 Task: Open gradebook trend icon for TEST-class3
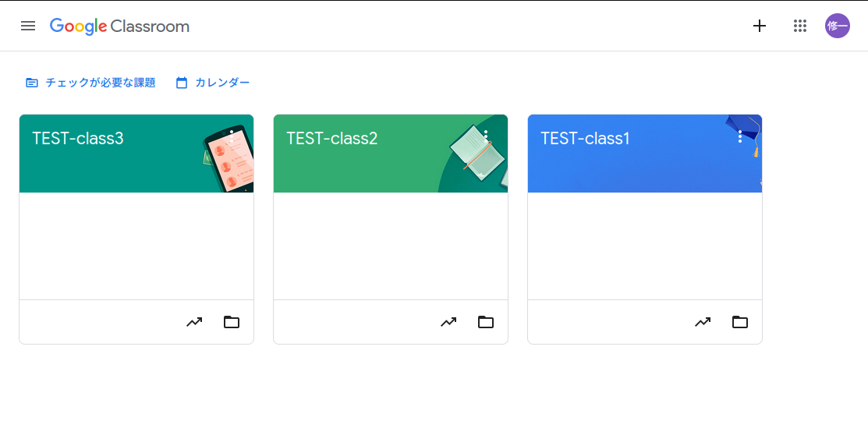(x=194, y=322)
